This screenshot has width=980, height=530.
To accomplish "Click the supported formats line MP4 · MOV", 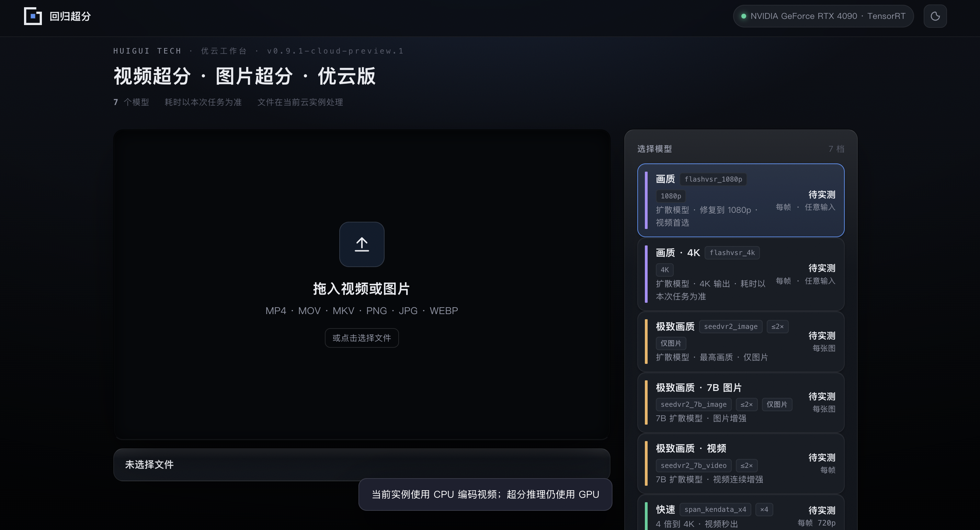I will point(362,311).
